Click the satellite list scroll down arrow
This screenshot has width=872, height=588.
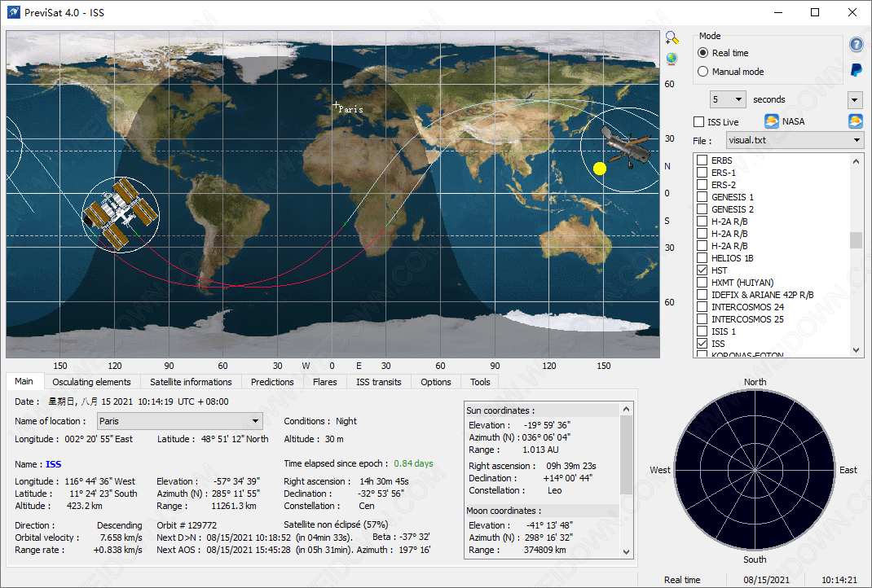[x=856, y=350]
